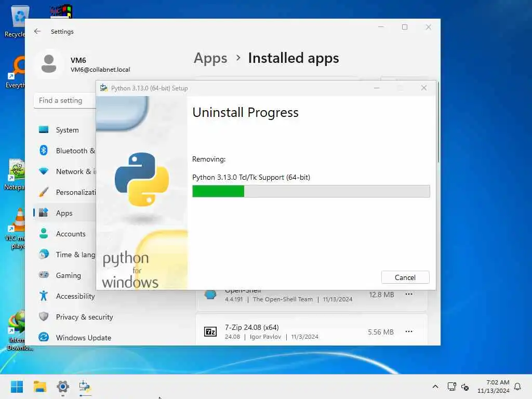Click the Accessibility figure icon
The width and height of the screenshot is (532, 399).
(x=44, y=296)
